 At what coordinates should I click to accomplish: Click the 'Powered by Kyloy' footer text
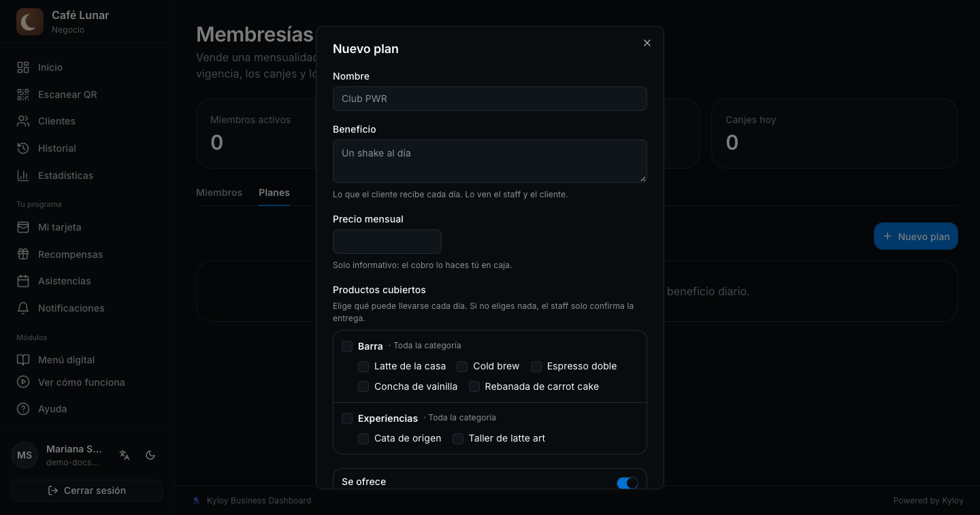point(928,501)
